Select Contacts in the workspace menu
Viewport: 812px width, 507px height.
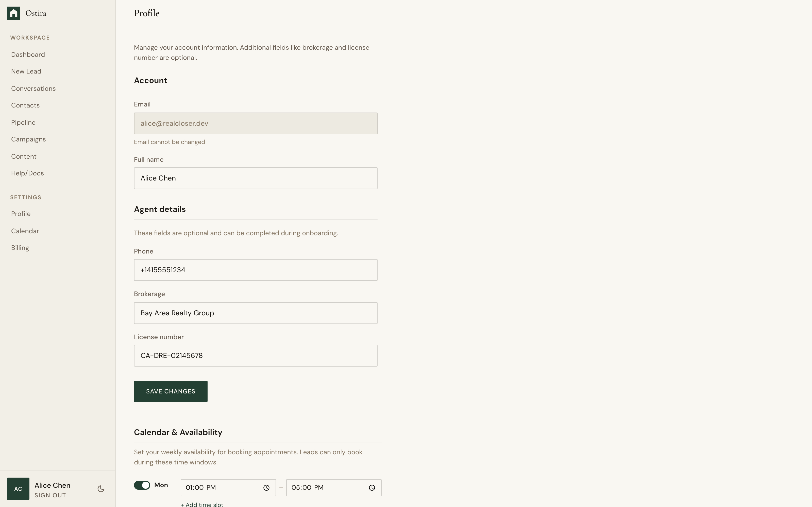tap(25, 105)
